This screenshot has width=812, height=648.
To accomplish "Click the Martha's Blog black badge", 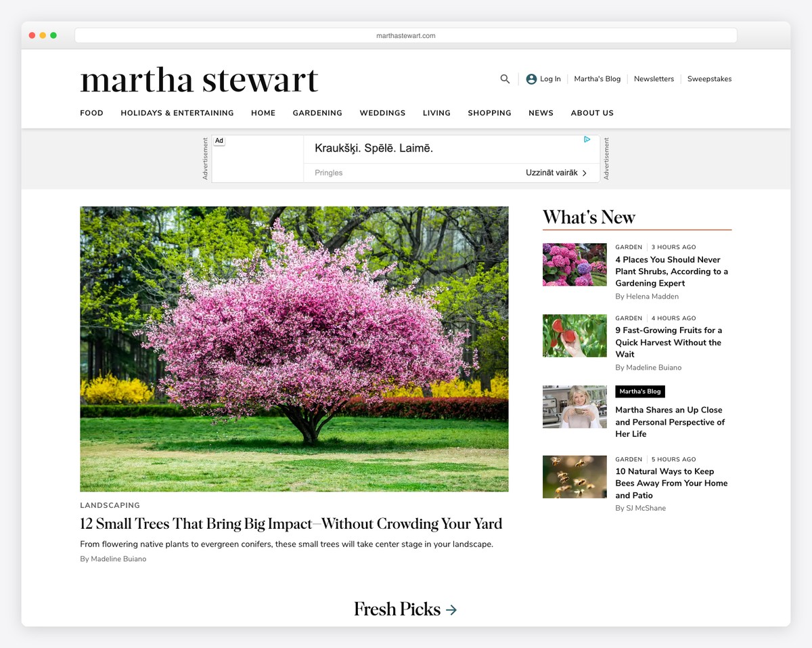I will [639, 391].
